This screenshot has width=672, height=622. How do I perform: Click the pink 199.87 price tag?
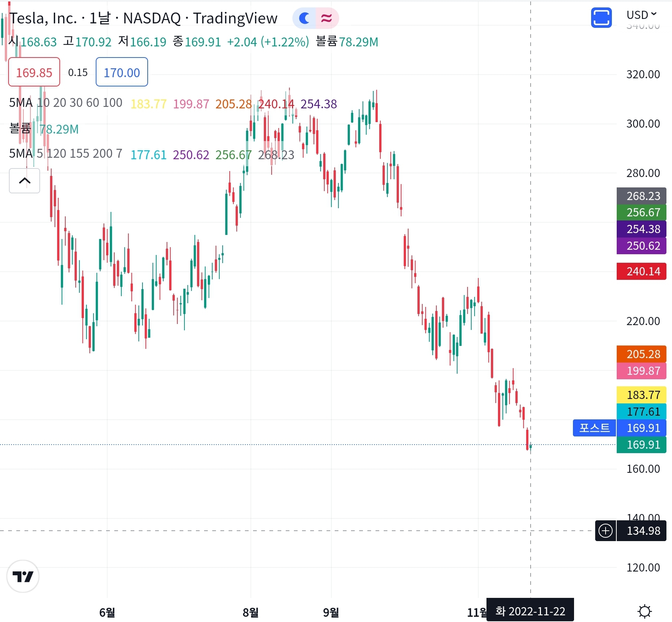(x=642, y=371)
